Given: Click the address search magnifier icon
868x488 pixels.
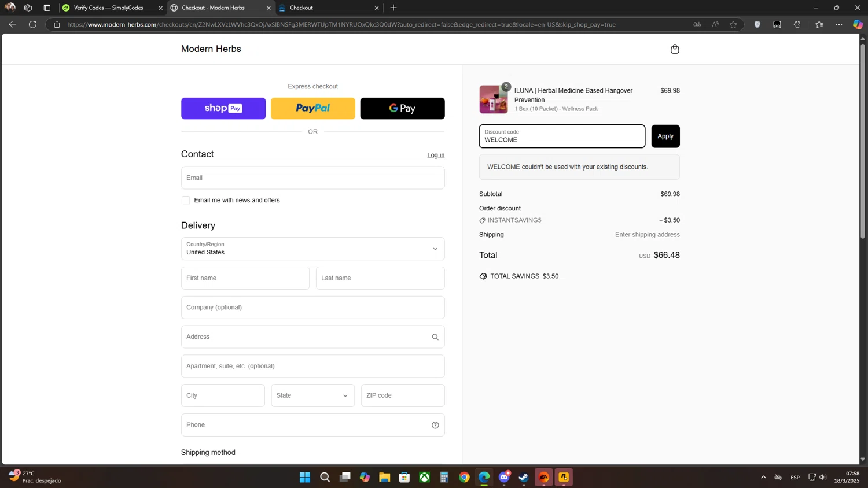Looking at the screenshot, I should coord(435,337).
